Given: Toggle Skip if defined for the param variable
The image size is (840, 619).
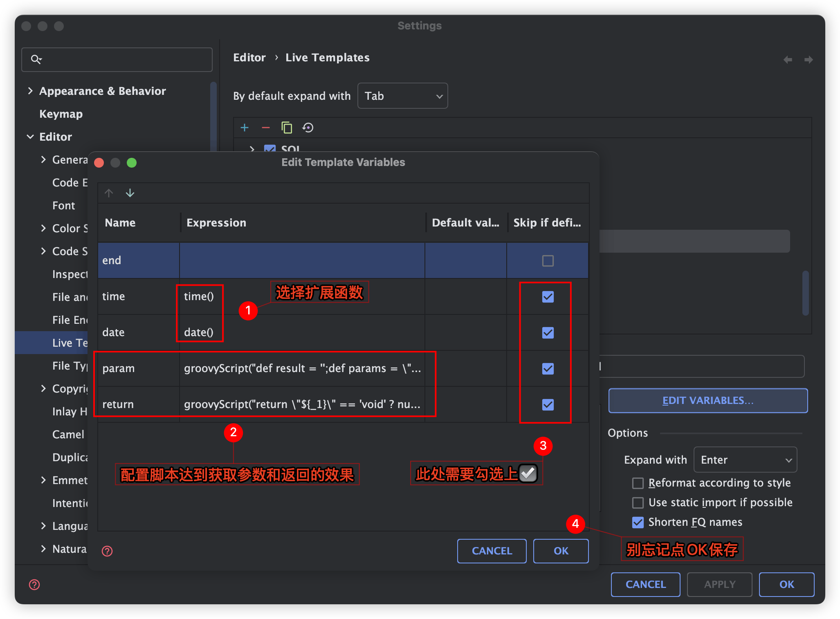Looking at the screenshot, I should coord(548,368).
